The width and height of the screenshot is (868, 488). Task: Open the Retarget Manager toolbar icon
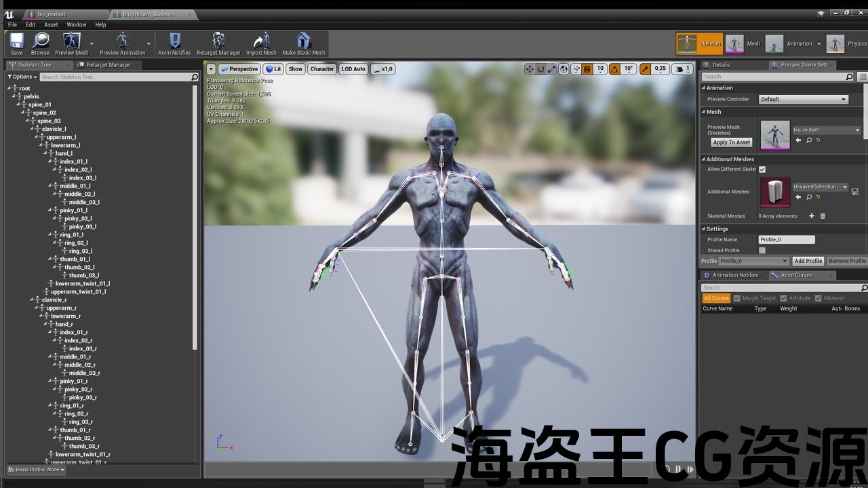click(218, 43)
